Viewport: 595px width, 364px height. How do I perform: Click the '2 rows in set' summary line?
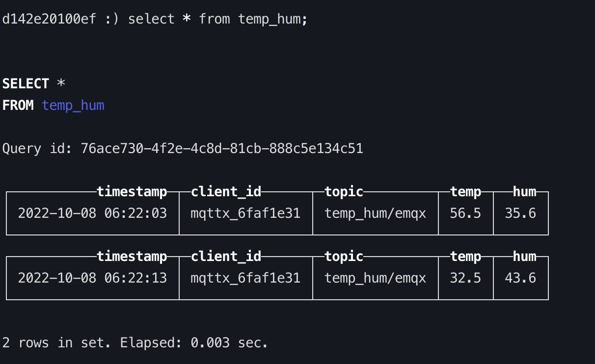tap(135, 343)
